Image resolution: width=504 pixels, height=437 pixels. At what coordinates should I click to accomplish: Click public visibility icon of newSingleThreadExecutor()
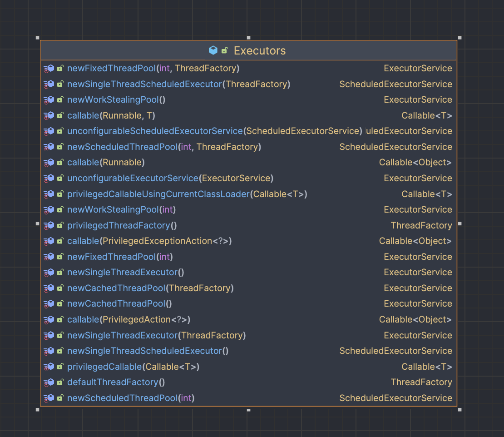point(60,273)
